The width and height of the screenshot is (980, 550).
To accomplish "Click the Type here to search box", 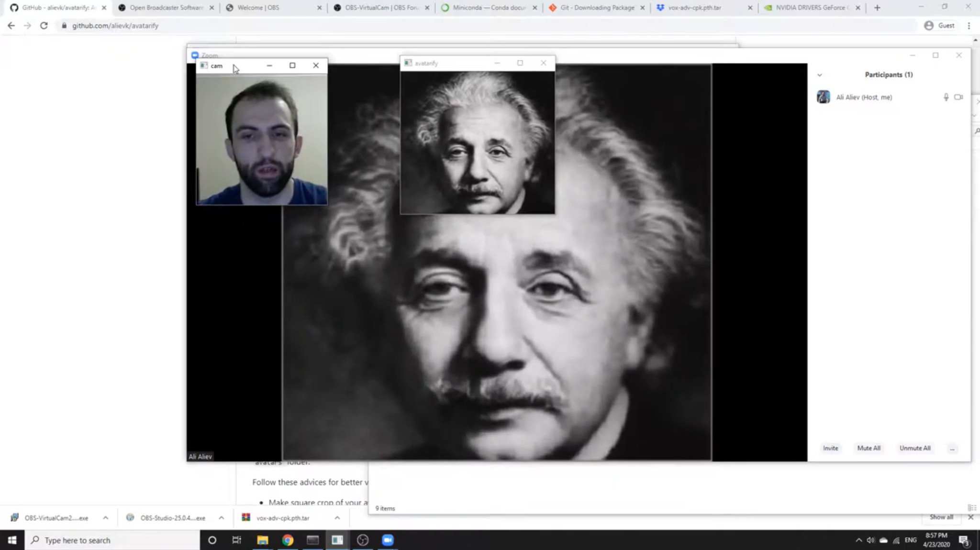I will pyautogui.click(x=112, y=540).
